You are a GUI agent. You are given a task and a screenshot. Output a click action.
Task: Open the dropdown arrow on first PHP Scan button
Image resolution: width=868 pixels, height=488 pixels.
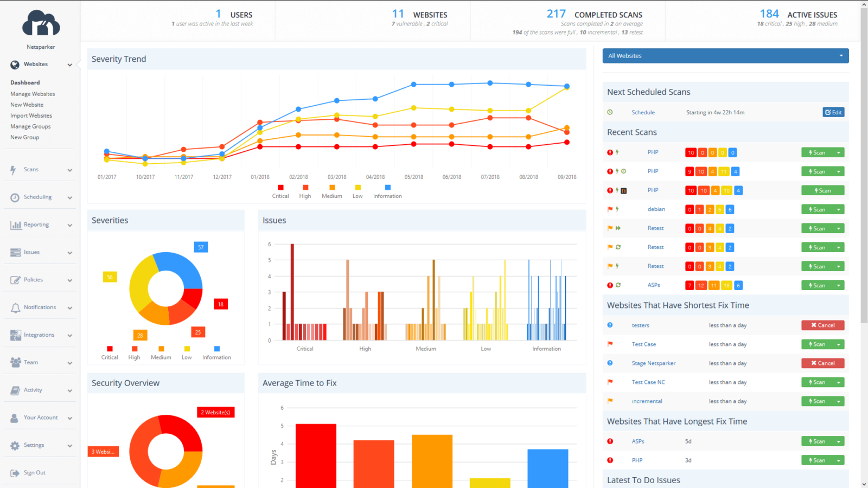839,152
